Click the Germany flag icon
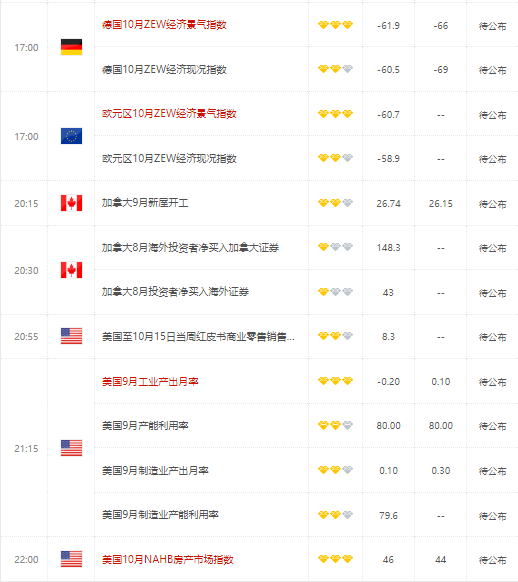Image resolution: width=518 pixels, height=582 pixels. point(71,47)
